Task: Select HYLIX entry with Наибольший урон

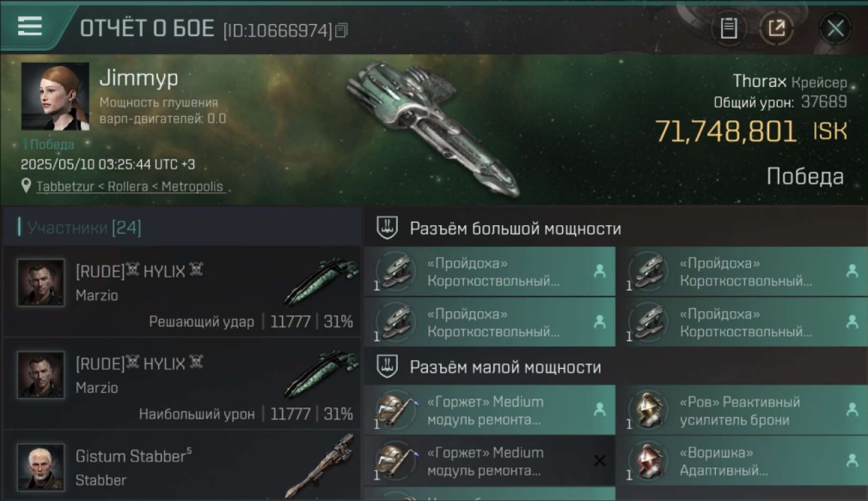Action: 182,383
